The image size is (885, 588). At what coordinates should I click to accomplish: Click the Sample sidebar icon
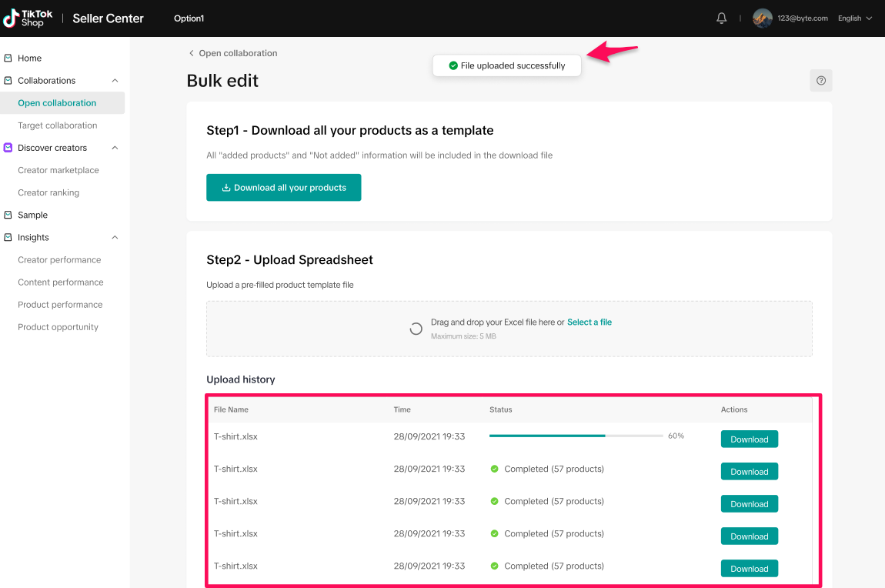pyautogui.click(x=8, y=215)
